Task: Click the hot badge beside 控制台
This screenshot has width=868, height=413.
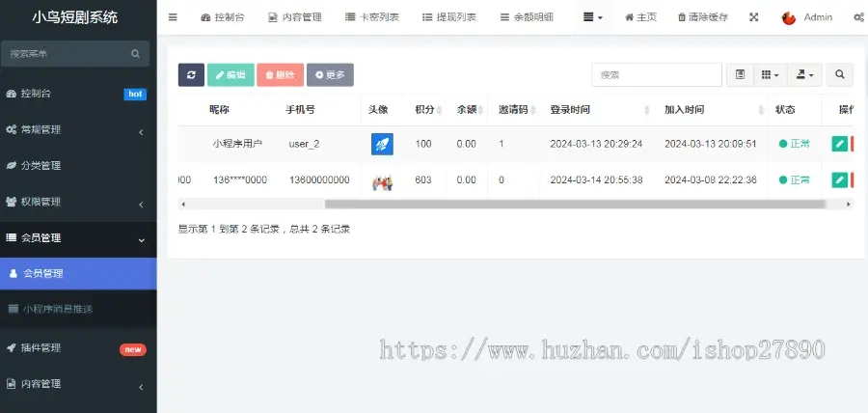Action: (x=135, y=94)
